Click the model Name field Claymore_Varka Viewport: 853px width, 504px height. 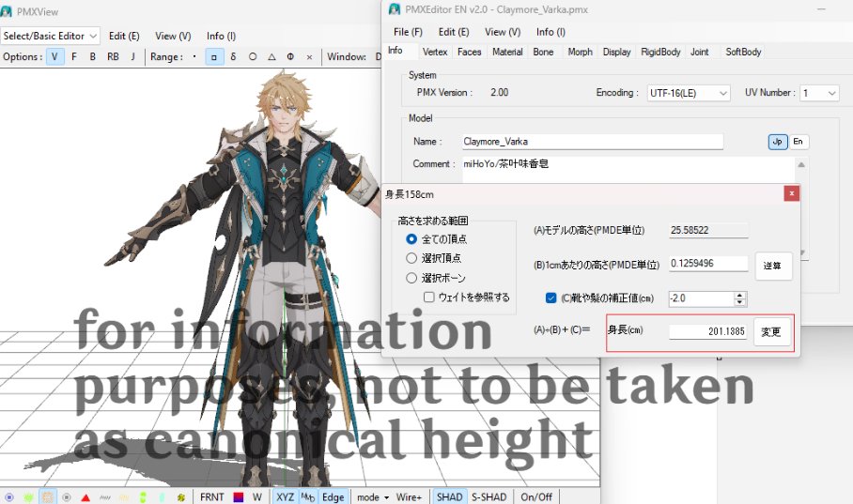click(593, 142)
